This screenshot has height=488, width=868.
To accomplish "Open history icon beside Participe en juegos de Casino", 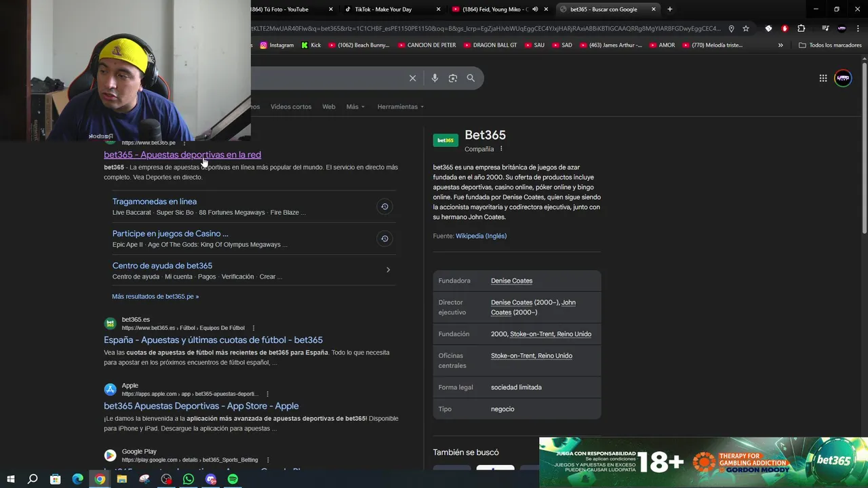I will (384, 239).
